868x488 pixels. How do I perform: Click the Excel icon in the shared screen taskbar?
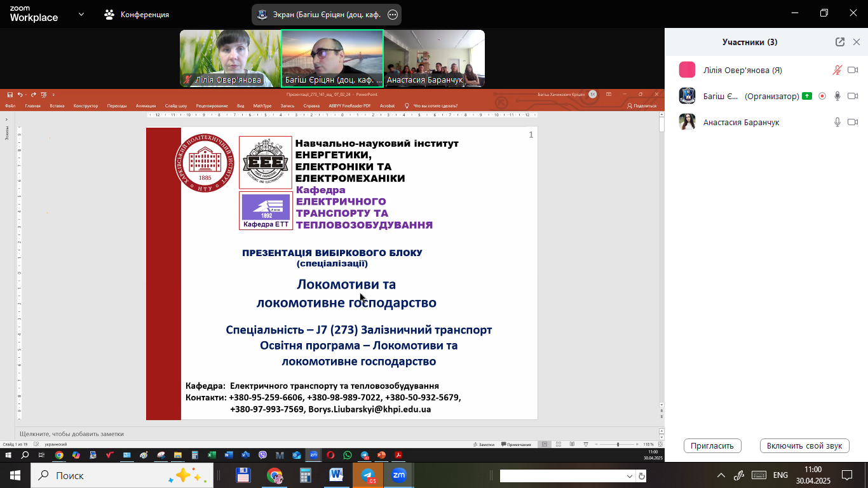point(212,455)
